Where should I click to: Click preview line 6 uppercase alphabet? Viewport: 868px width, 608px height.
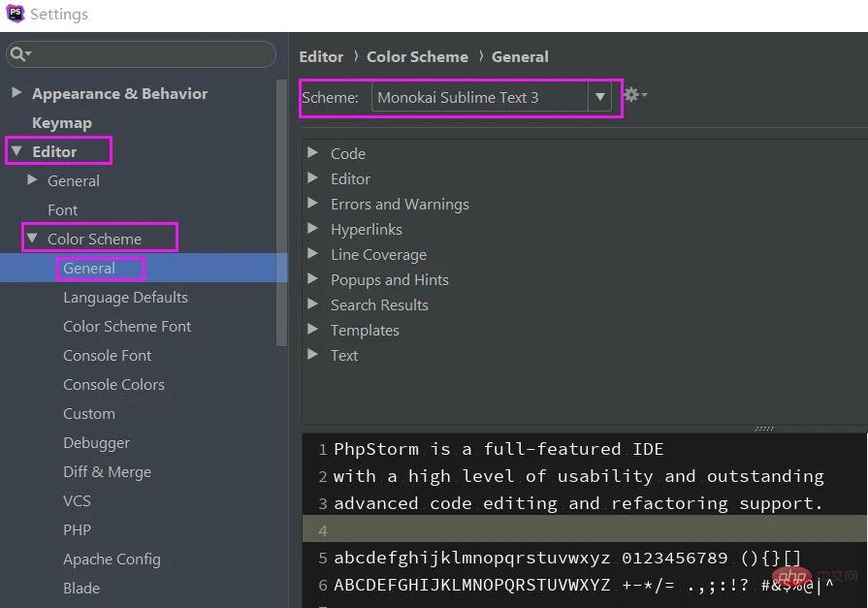[584, 585]
